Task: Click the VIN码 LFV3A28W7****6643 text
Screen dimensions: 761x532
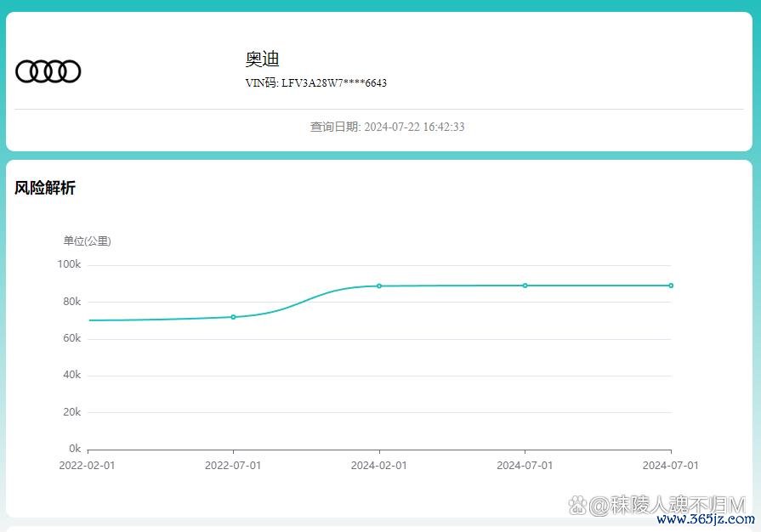Action: [316, 83]
